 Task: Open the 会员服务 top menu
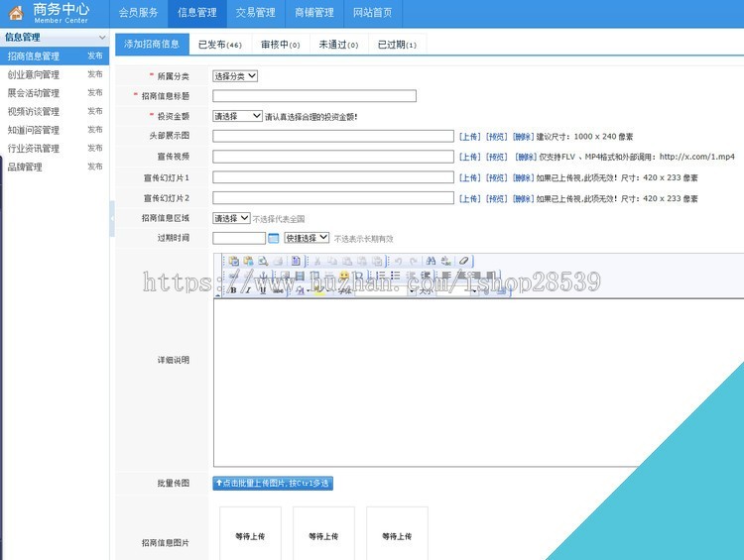[139, 13]
